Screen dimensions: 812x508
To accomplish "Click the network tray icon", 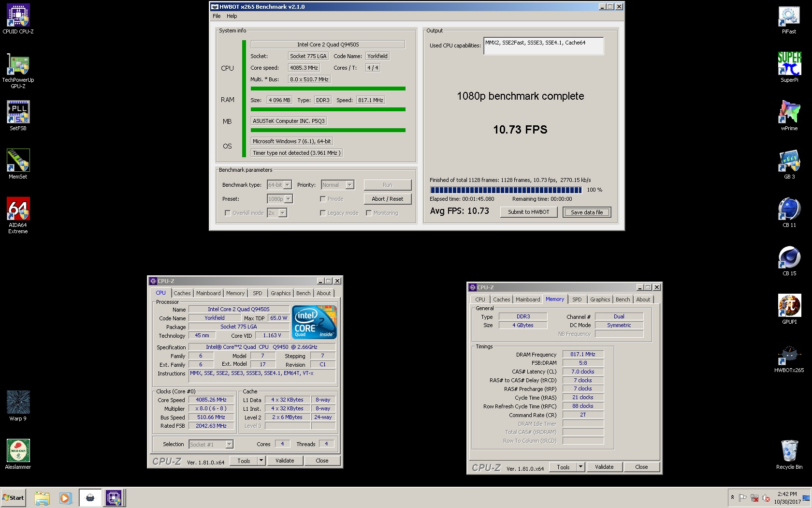I will click(754, 498).
